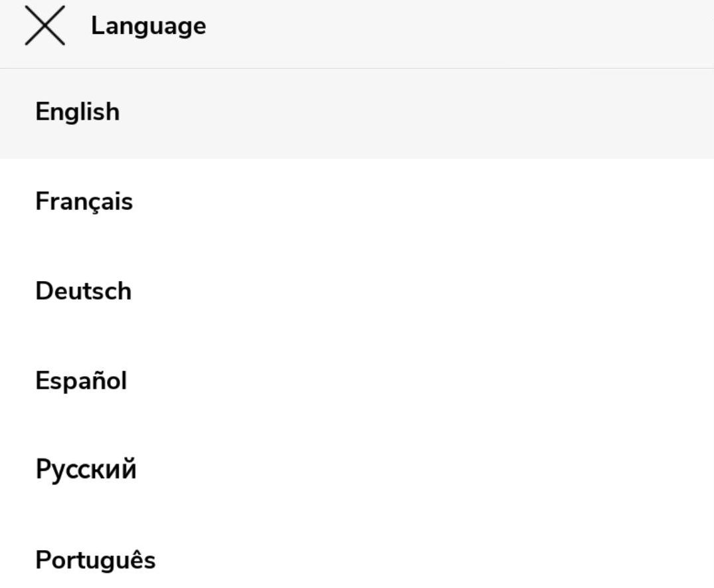Dismiss the language panel using the cross

pos(45,26)
